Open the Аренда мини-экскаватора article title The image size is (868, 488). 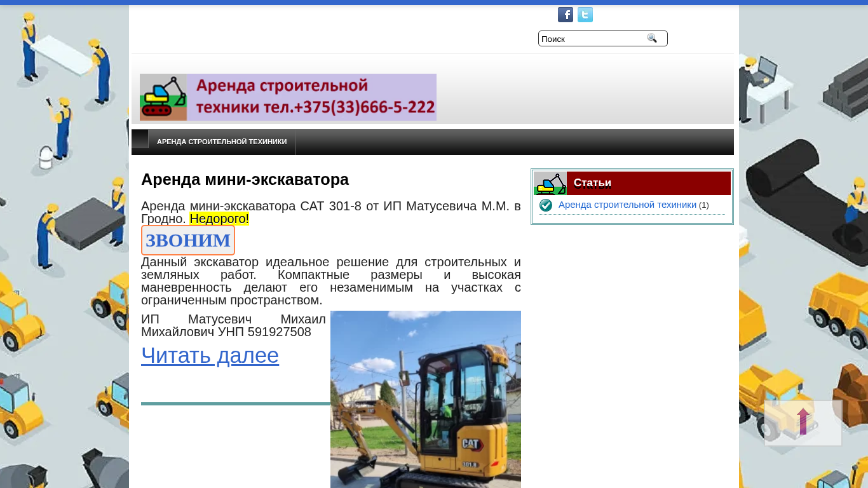tap(245, 179)
